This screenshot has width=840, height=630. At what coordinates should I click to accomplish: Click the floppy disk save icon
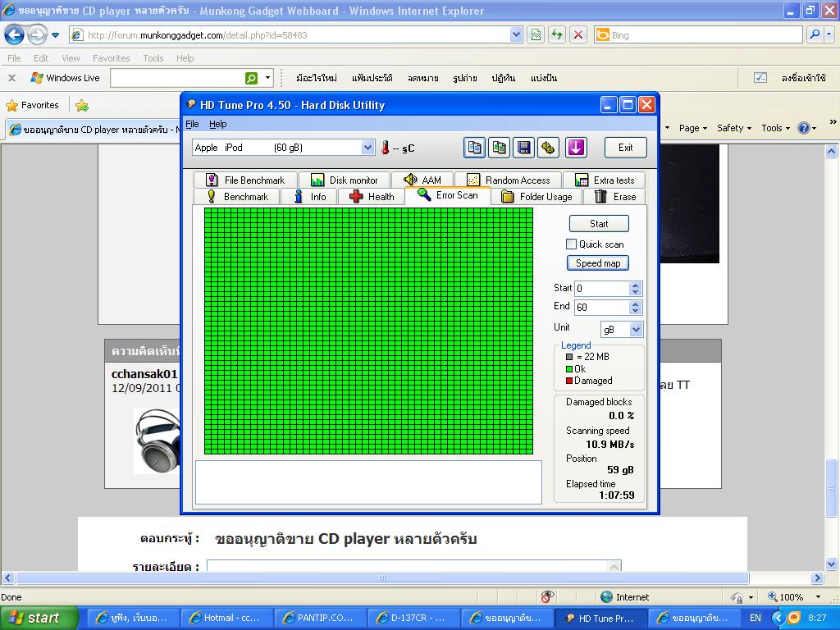(523, 148)
